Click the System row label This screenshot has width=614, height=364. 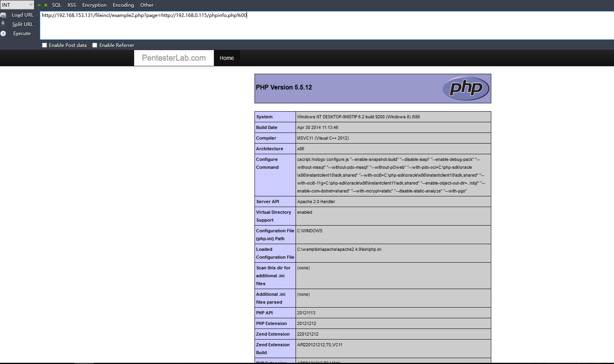(x=264, y=117)
